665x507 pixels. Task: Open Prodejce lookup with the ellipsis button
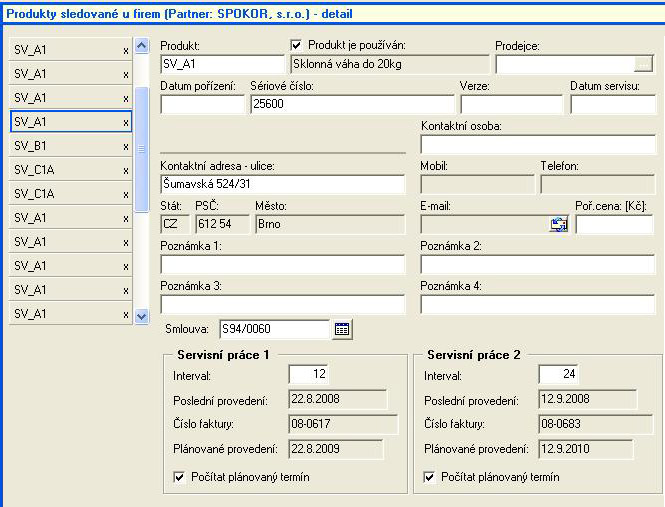click(643, 64)
